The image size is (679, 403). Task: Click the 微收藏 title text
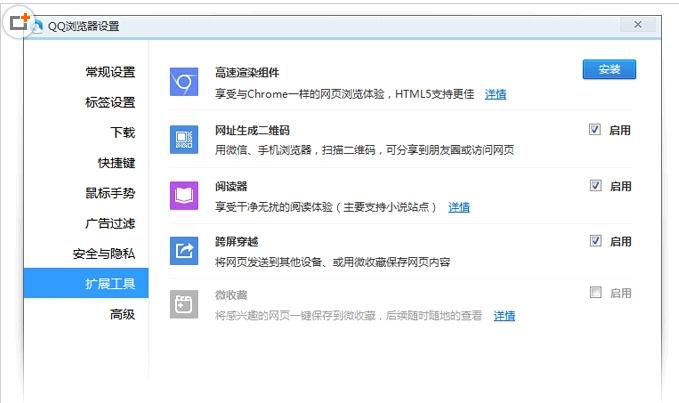pyautogui.click(x=231, y=295)
